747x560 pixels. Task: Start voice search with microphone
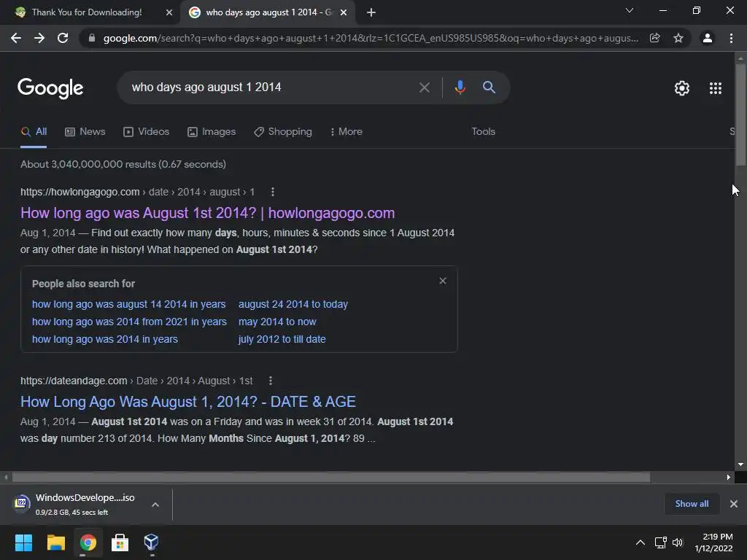[460, 87]
